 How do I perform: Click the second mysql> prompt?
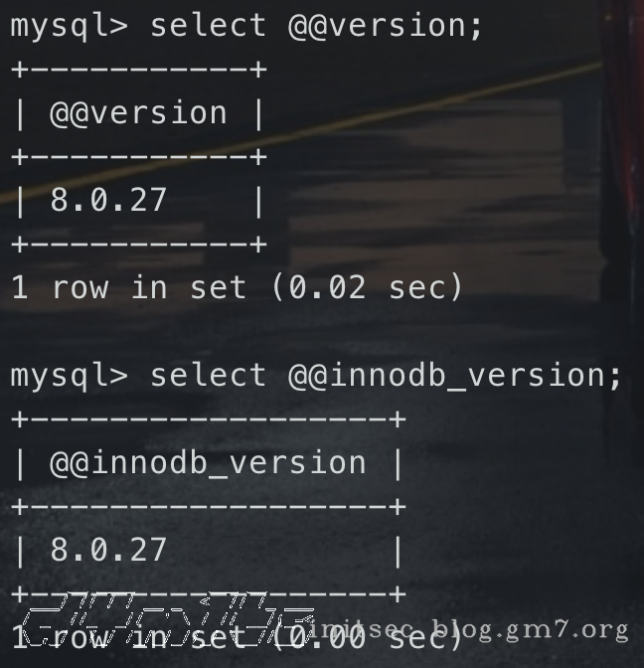tap(69, 376)
